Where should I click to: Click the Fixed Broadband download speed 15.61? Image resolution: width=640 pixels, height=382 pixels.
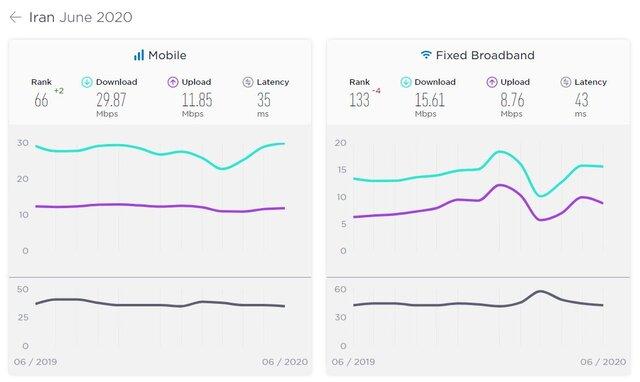point(429,100)
